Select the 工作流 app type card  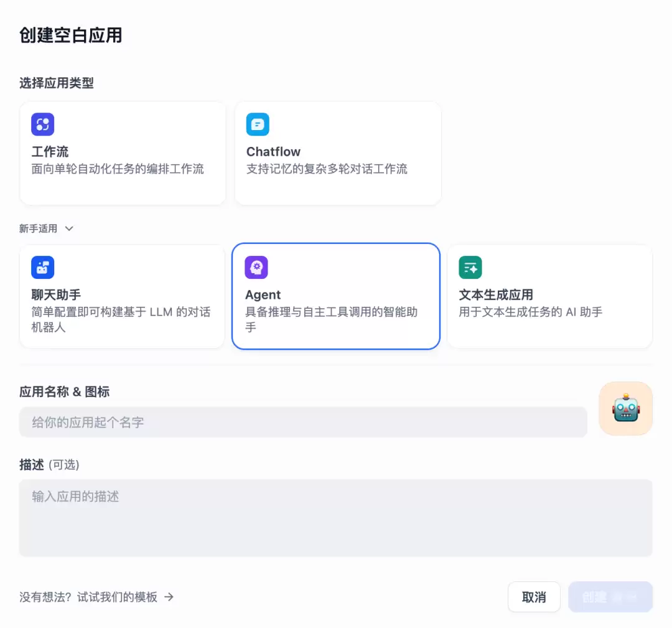(123, 153)
